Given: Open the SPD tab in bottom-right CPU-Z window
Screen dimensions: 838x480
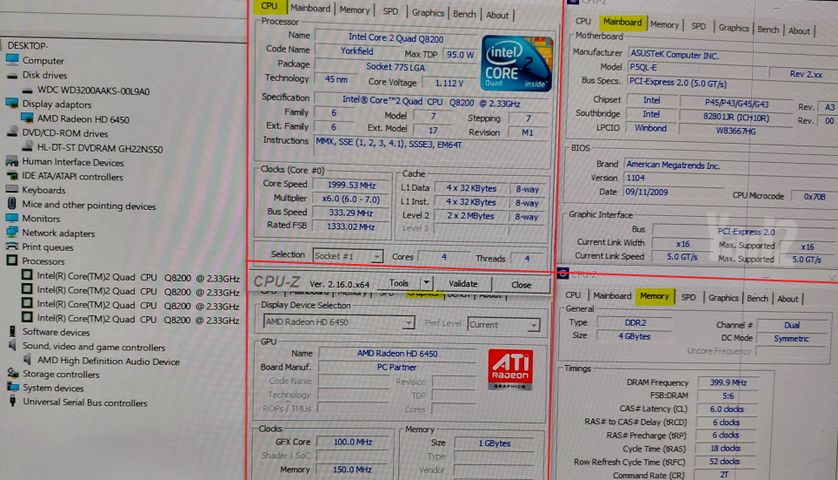Looking at the screenshot, I should pos(688,297).
